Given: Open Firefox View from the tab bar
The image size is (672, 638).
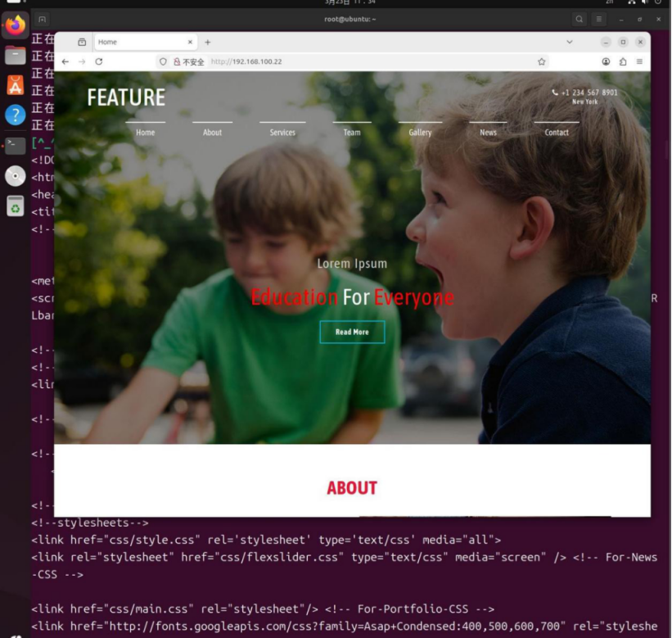Looking at the screenshot, I should tap(82, 42).
